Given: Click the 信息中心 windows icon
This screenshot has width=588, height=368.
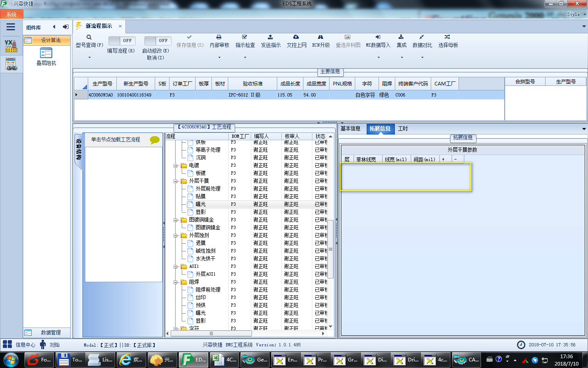Looking at the screenshot, I should coord(7,344).
